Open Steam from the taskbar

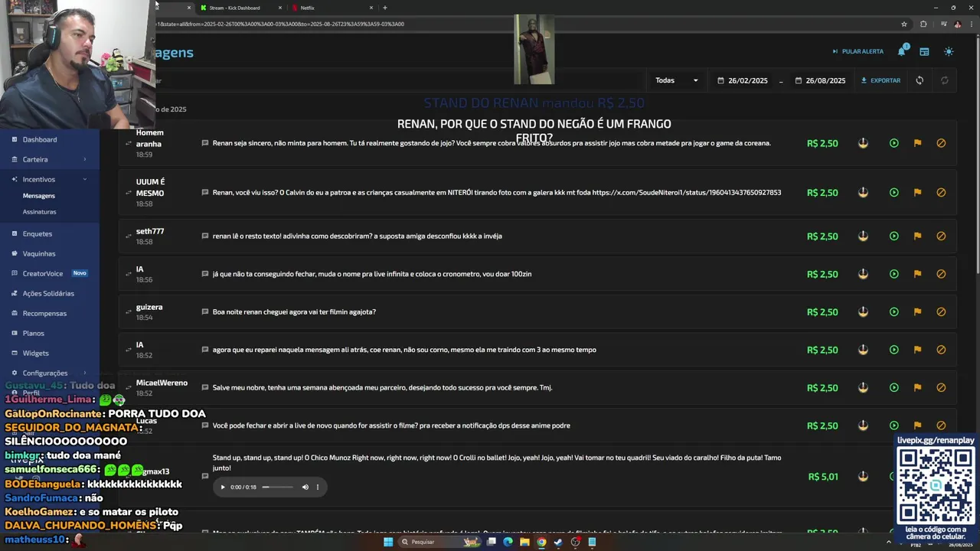558,542
